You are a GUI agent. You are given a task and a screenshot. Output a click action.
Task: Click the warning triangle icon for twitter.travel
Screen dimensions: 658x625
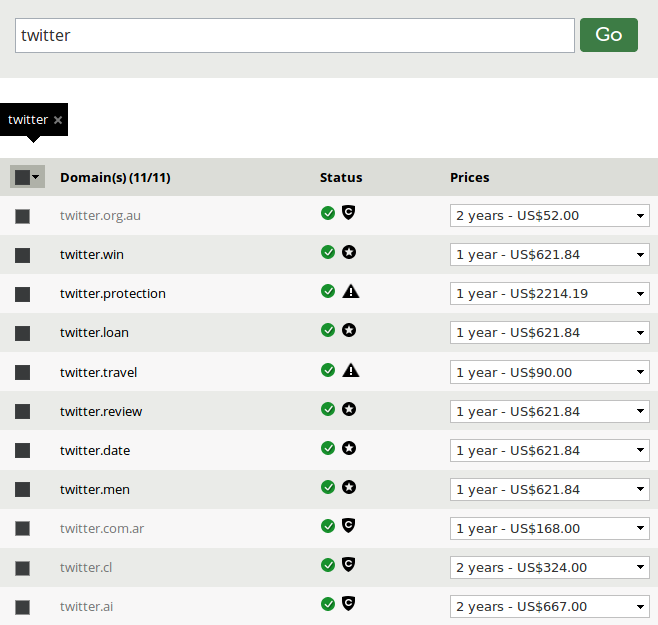point(350,370)
